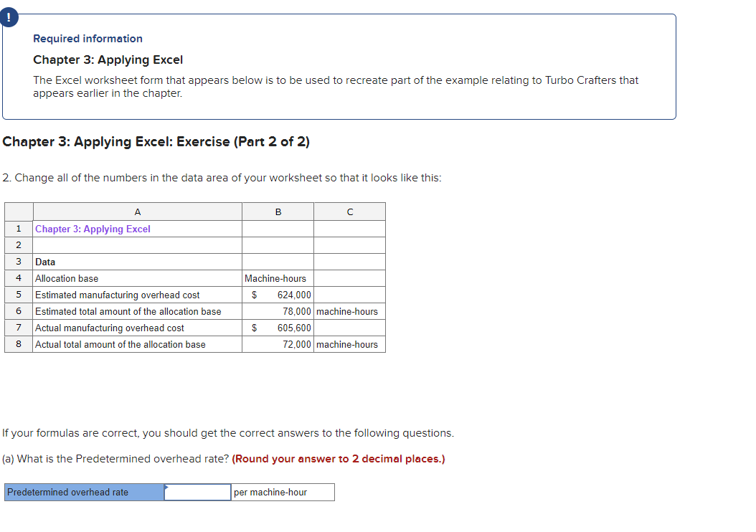Image resolution: width=756 pixels, height=532 pixels.
Task: Select the Predetermined overhead rate blue label
Action: pyautogui.click(x=82, y=492)
